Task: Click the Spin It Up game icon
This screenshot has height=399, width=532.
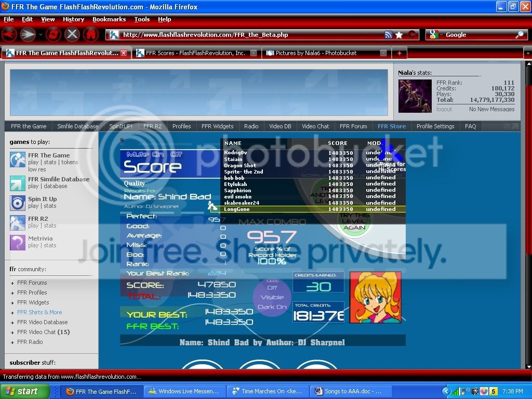Action: [x=18, y=203]
